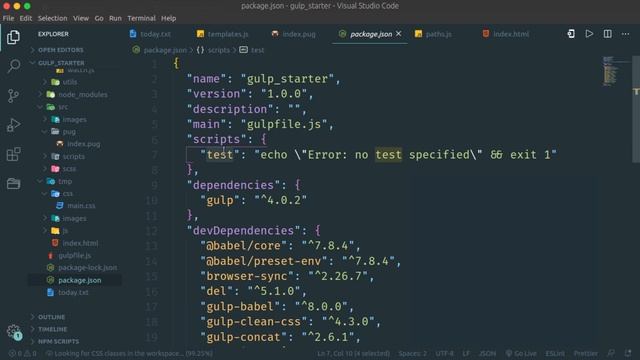Viewport: 640px width, 360px height.
Task: Expand the Timeline section
Action: pyautogui.click(x=52, y=329)
